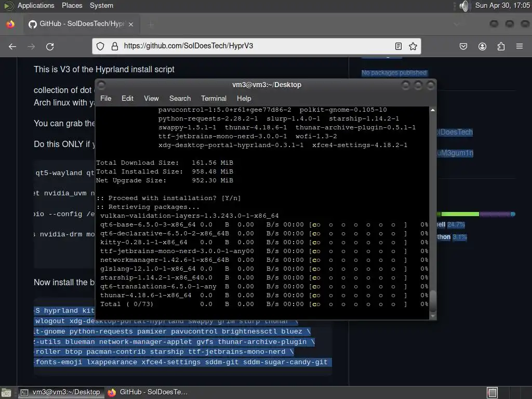Click the vulkan-validation-layers package line

(189, 216)
